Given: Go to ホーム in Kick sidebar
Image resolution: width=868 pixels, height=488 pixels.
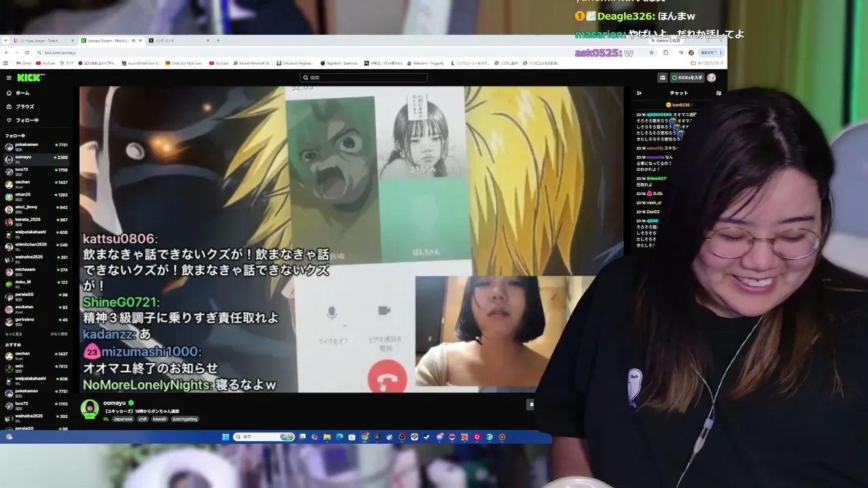Looking at the screenshot, I should tap(18, 93).
